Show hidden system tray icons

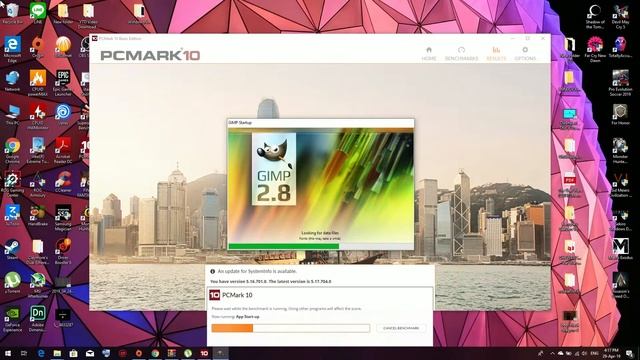(x=552, y=353)
